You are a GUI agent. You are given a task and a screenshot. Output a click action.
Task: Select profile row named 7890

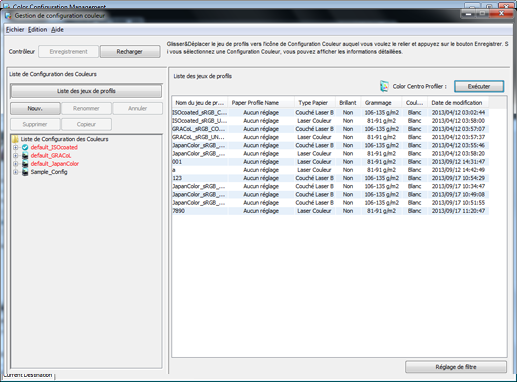click(x=330, y=211)
